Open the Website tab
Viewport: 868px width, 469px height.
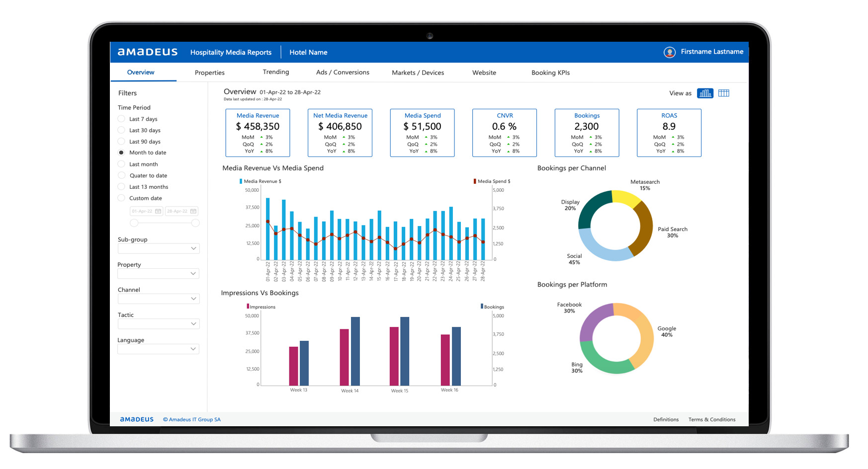coord(484,73)
